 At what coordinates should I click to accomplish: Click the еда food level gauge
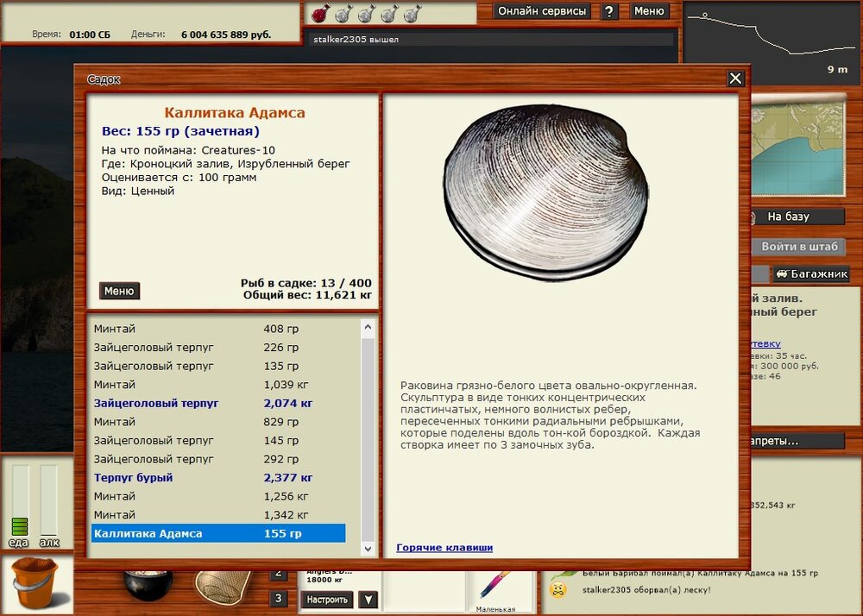[x=19, y=502]
